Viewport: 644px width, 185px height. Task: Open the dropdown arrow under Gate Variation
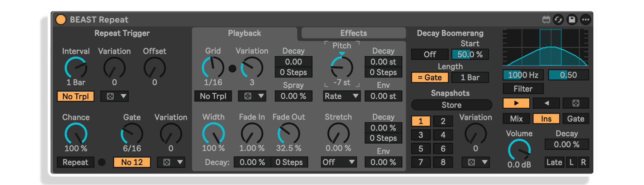point(180,163)
